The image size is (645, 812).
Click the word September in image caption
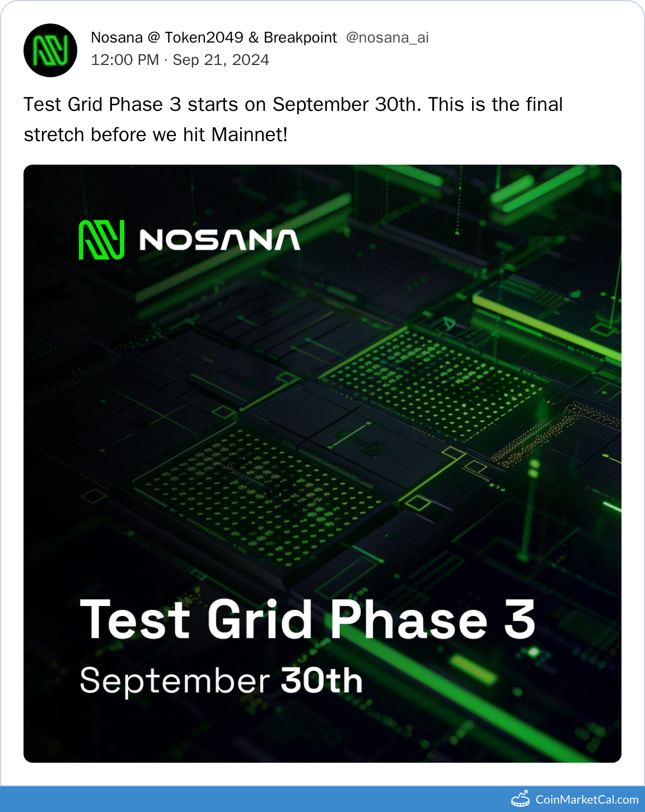[x=175, y=681]
